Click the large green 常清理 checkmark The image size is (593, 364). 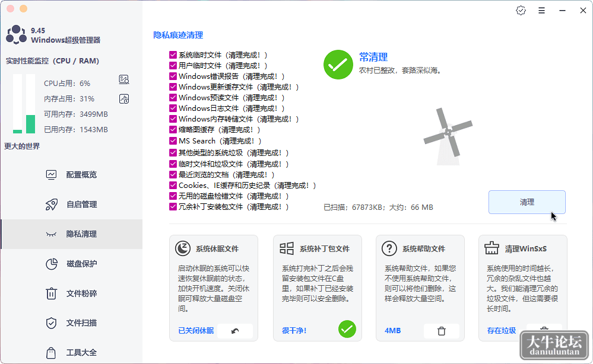(338, 65)
